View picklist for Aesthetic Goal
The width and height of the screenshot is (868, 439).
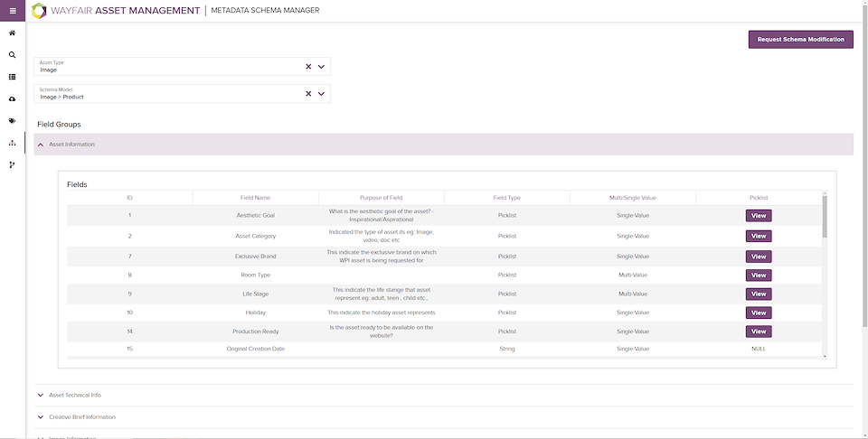pos(758,216)
